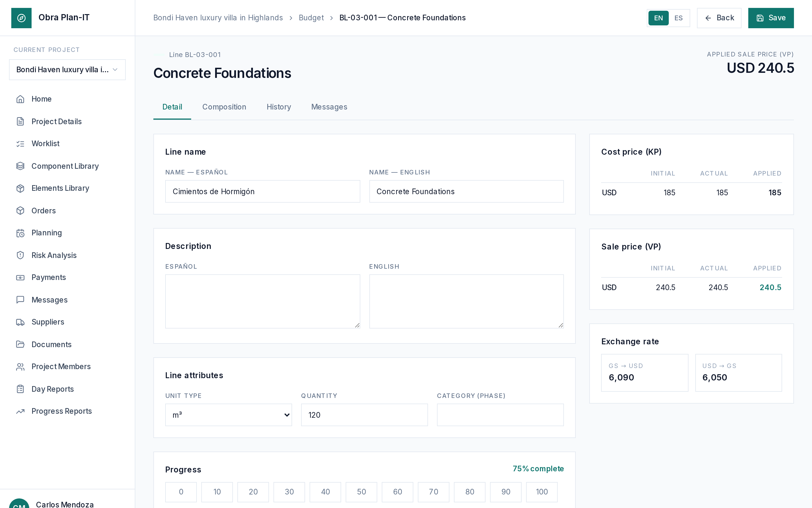Click the Category (Phase) input field
This screenshot has height=508, width=812.
coord(500,415)
